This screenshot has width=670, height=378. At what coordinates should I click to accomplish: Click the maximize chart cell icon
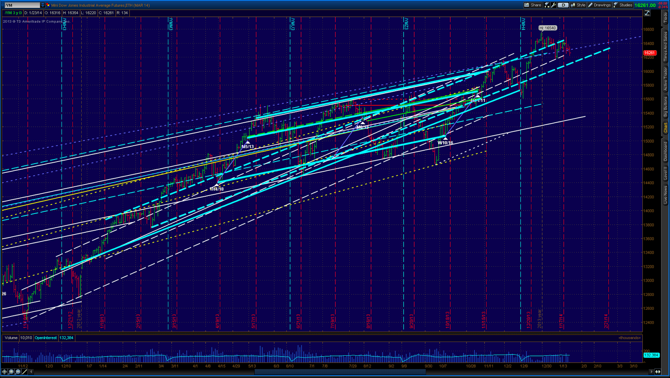(647, 13)
